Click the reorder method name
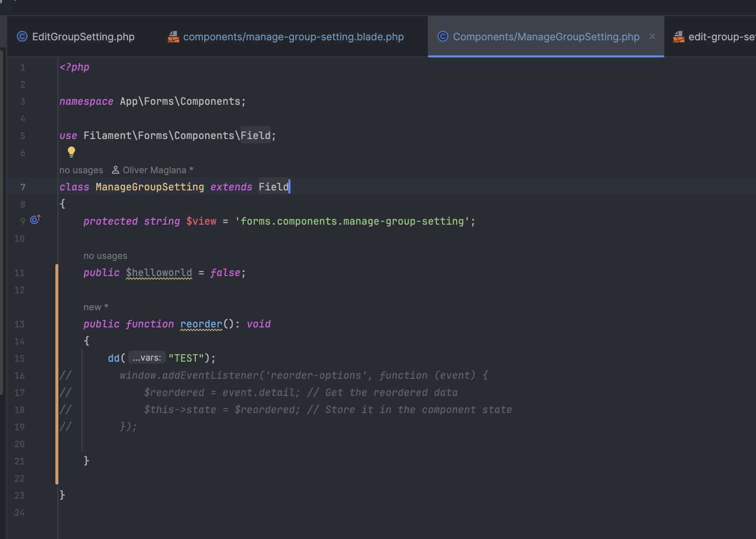756x539 pixels. point(201,324)
